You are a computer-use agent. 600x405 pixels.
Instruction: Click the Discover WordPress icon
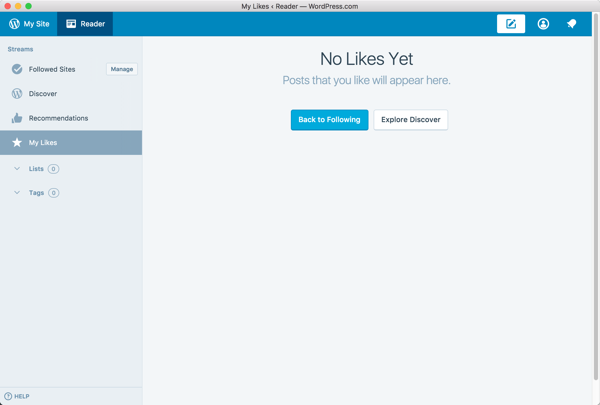point(17,94)
